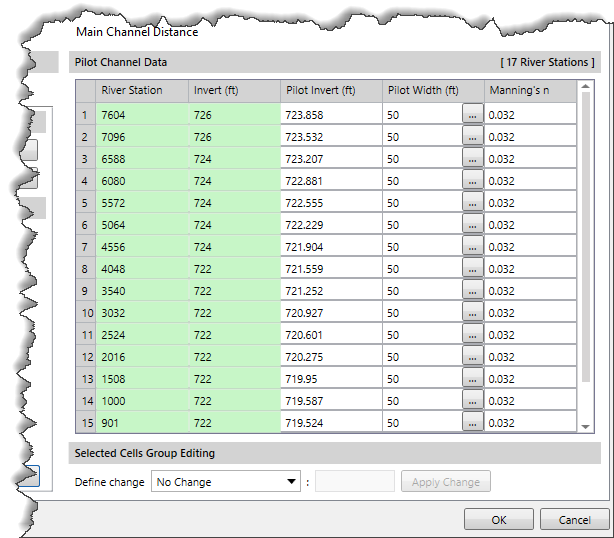The height and width of the screenshot is (538, 614).
Task: Click the table scrollbar up arrow
Action: tap(585, 86)
